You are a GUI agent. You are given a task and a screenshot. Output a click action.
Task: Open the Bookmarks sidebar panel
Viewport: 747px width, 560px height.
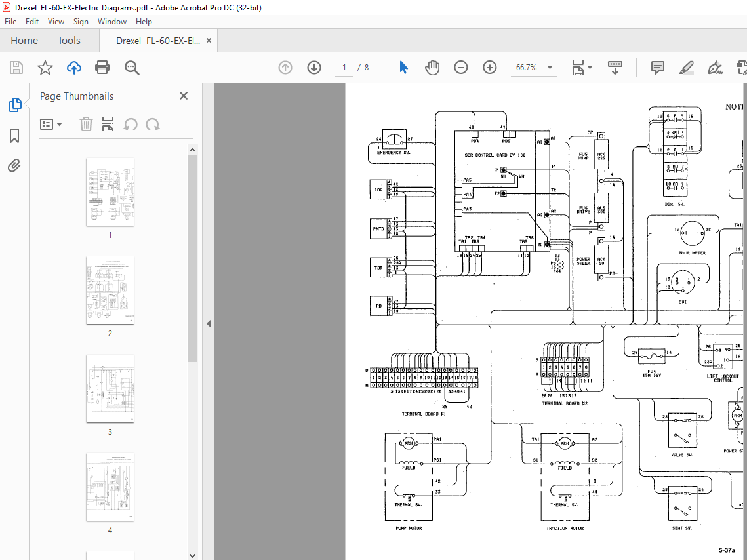point(15,136)
